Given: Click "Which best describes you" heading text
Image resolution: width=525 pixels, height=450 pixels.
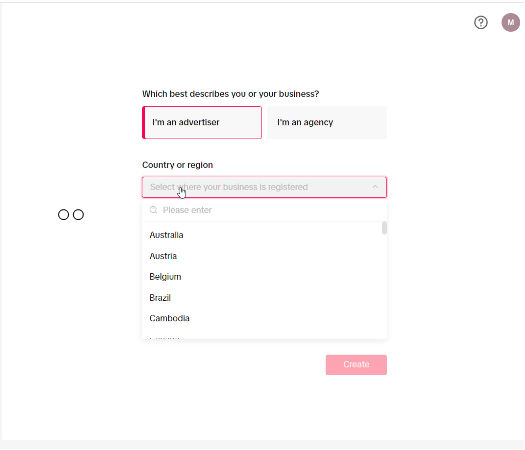Looking at the screenshot, I should click(x=231, y=94).
